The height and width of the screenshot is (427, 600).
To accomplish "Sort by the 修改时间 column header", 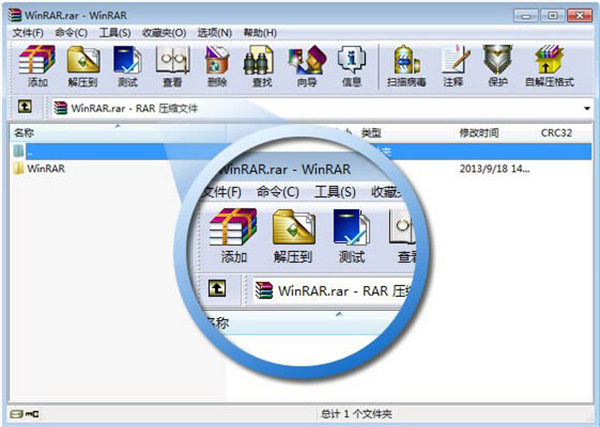I will [479, 133].
